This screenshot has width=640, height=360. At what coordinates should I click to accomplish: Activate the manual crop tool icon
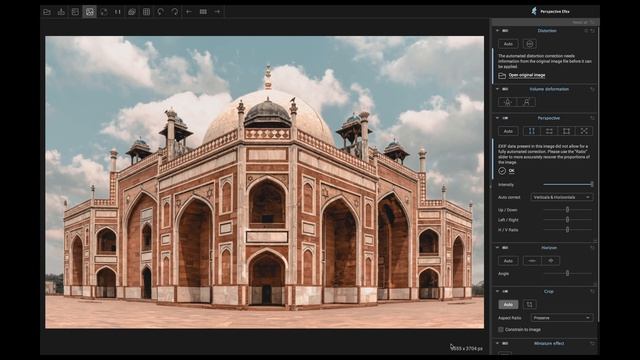[529, 304]
